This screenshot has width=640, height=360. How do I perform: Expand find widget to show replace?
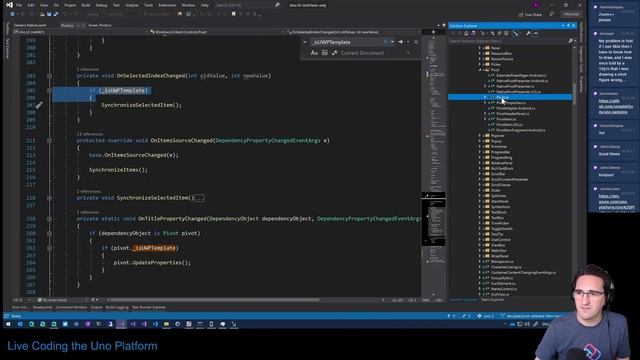click(x=305, y=42)
